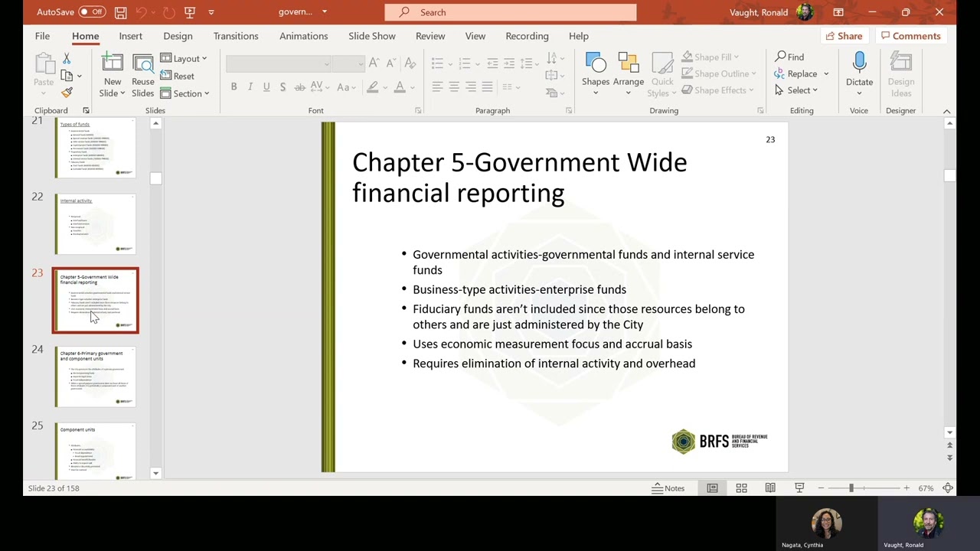Open the file name dropdown in title bar
This screenshot has width=980, height=551.
tap(325, 12)
